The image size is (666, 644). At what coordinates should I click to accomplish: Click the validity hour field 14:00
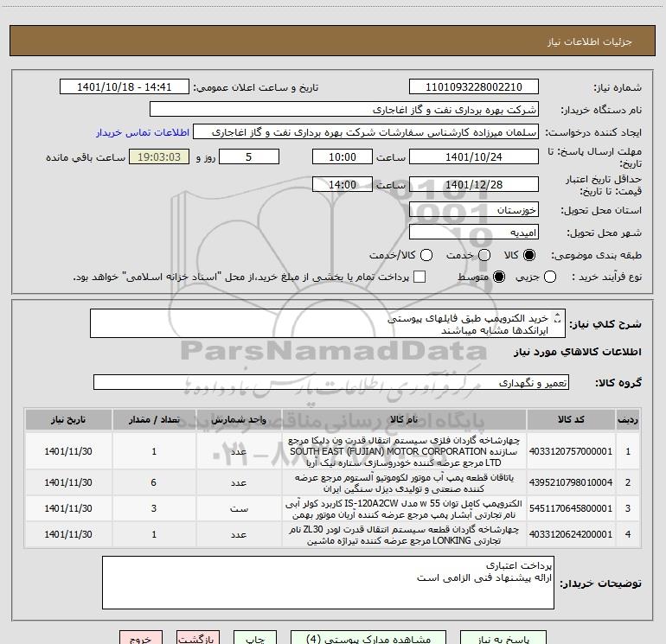[343, 185]
